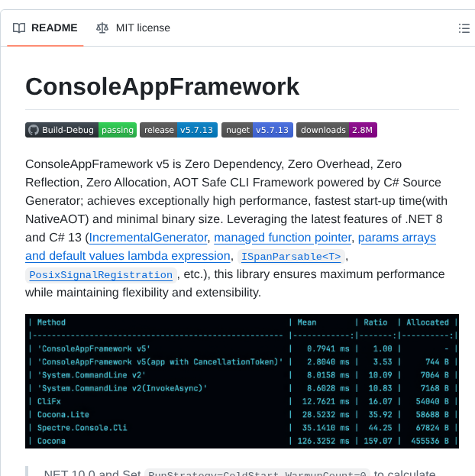475x476 pixels.
Task: Open the README outline list icon
Action: tap(464, 28)
